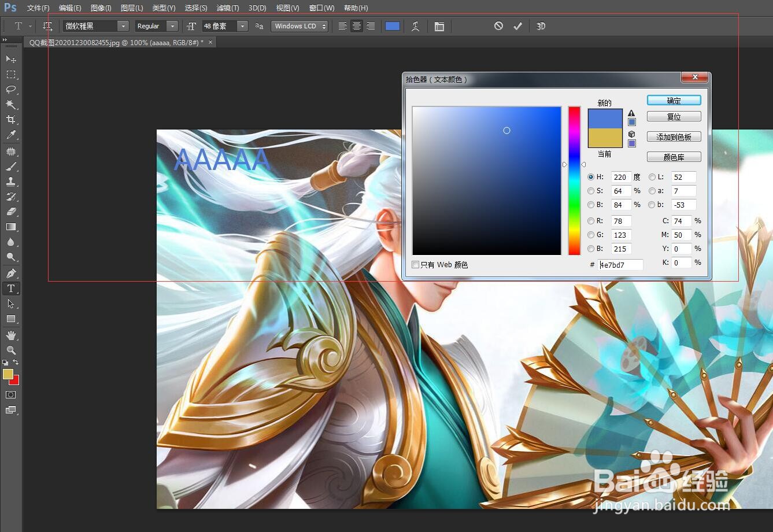Click the out-of-gamut warning triangle icon
The image size is (773, 532).
click(x=631, y=113)
